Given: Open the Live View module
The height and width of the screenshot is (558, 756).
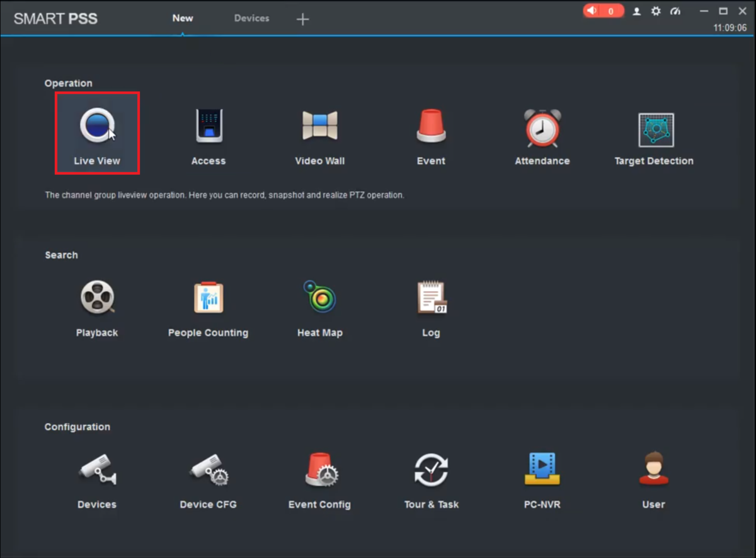Looking at the screenshot, I should (x=97, y=133).
